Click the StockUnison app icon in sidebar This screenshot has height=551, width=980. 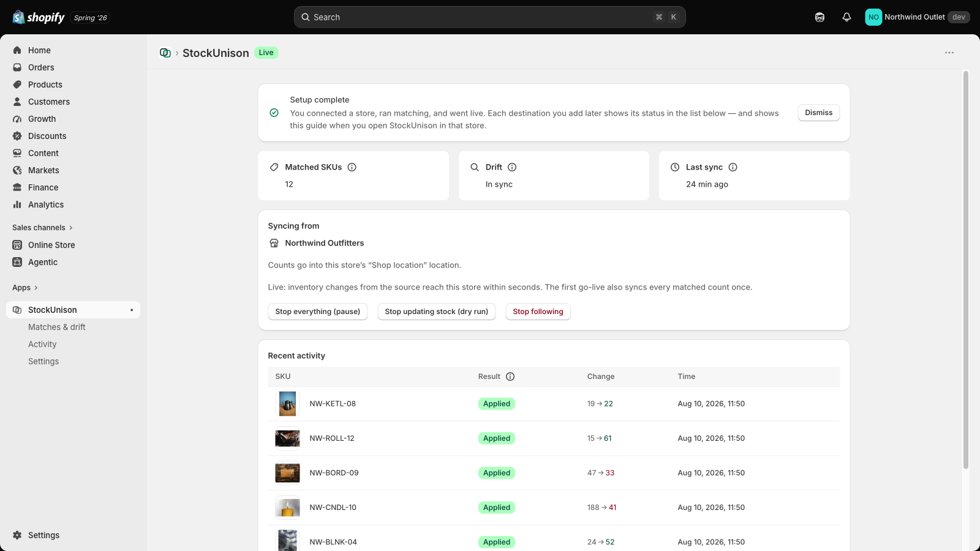coord(17,310)
